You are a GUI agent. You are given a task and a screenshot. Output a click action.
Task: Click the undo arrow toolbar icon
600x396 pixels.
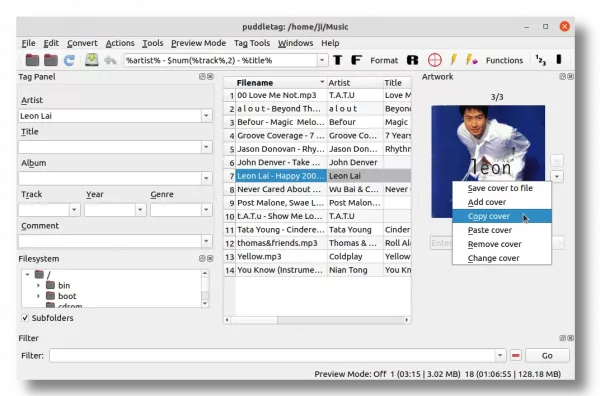(x=110, y=60)
